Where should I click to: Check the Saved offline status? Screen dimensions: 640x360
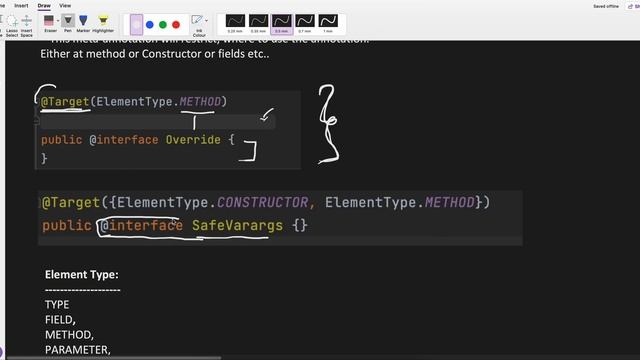[606, 7]
